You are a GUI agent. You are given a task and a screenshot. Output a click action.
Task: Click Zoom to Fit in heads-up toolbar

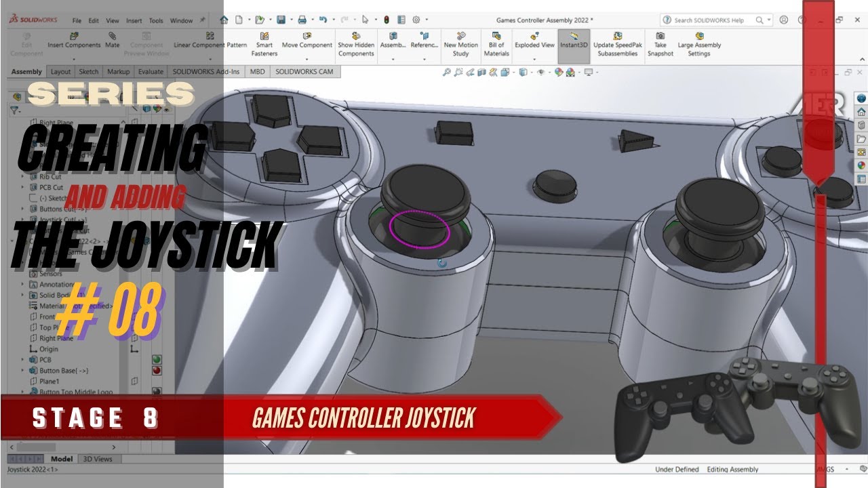point(447,72)
